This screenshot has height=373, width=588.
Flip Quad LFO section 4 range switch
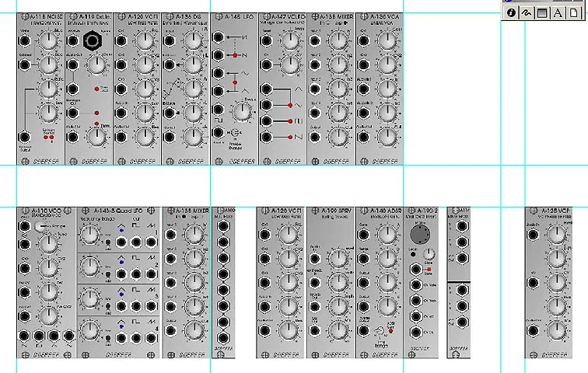coord(108,340)
